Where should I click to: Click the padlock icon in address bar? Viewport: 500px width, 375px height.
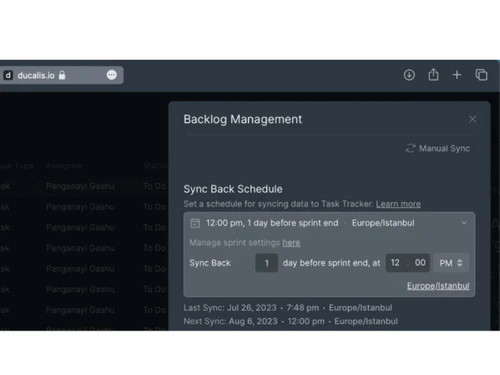[62, 75]
